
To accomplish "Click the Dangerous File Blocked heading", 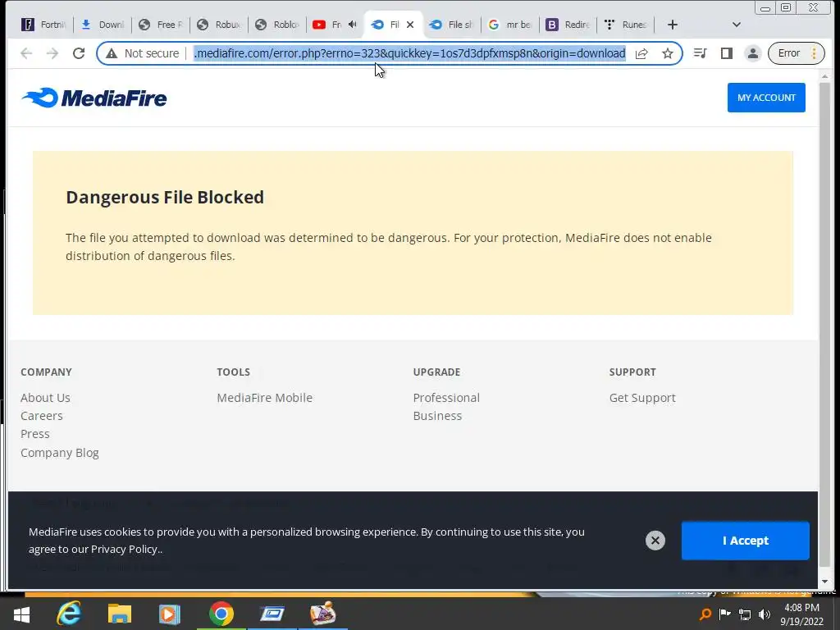I will [165, 197].
